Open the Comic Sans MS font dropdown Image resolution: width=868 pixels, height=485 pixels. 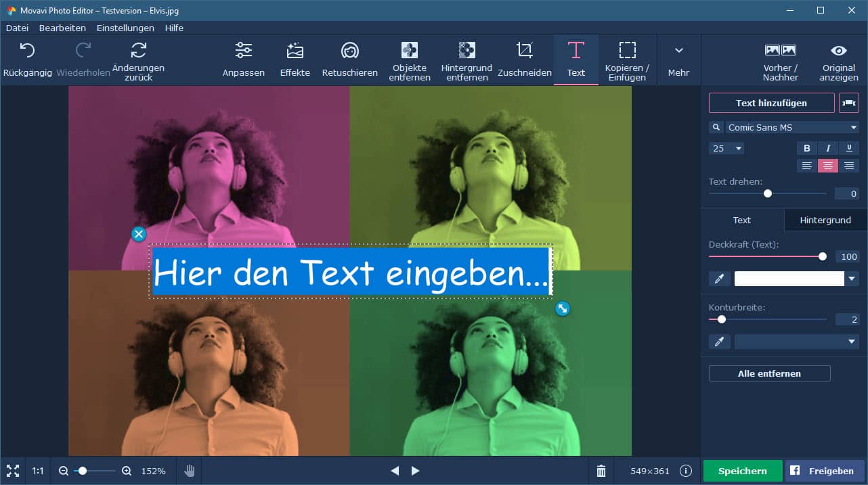tap(792, 127)
